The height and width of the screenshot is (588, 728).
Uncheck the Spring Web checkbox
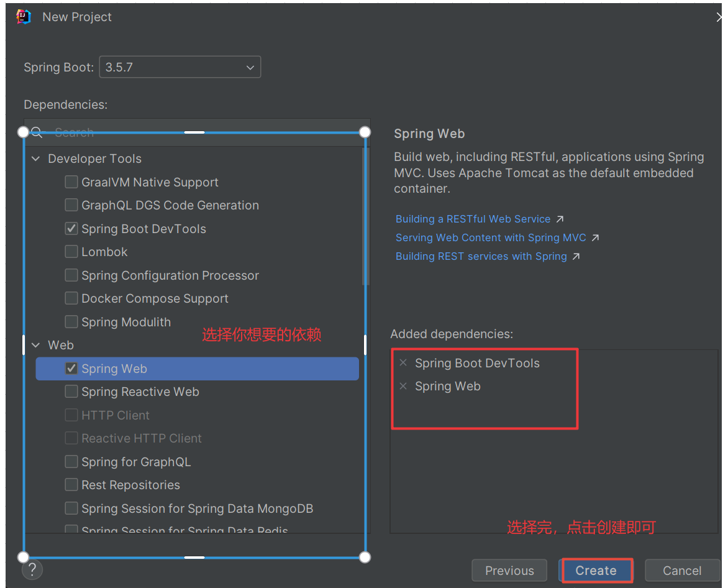point(71,369)
